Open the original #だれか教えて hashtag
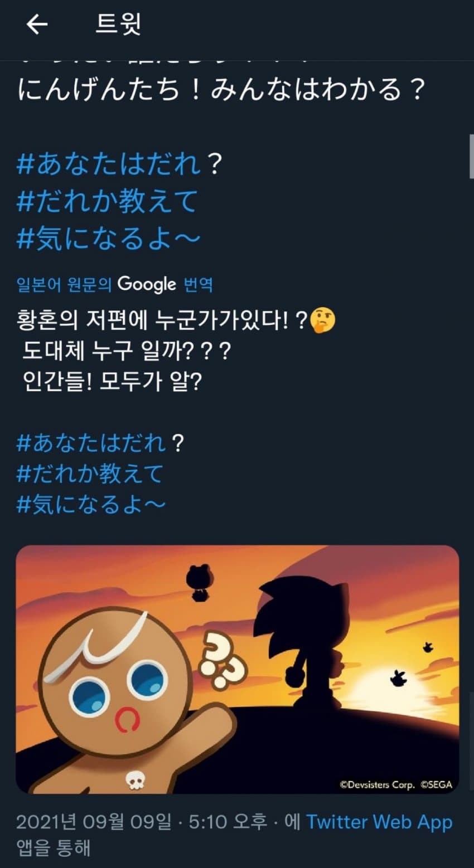474x868 pixels. [107, 201]
